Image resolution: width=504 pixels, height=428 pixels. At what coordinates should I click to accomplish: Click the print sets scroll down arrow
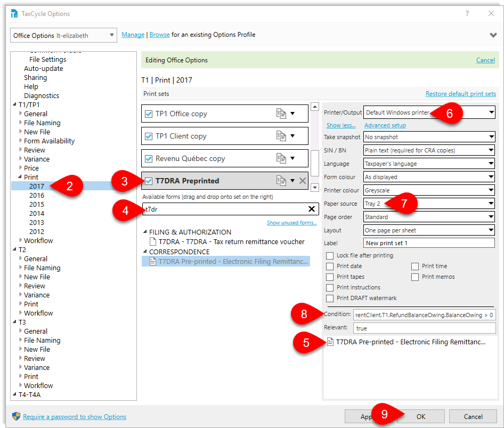click(x=315, y=188)
